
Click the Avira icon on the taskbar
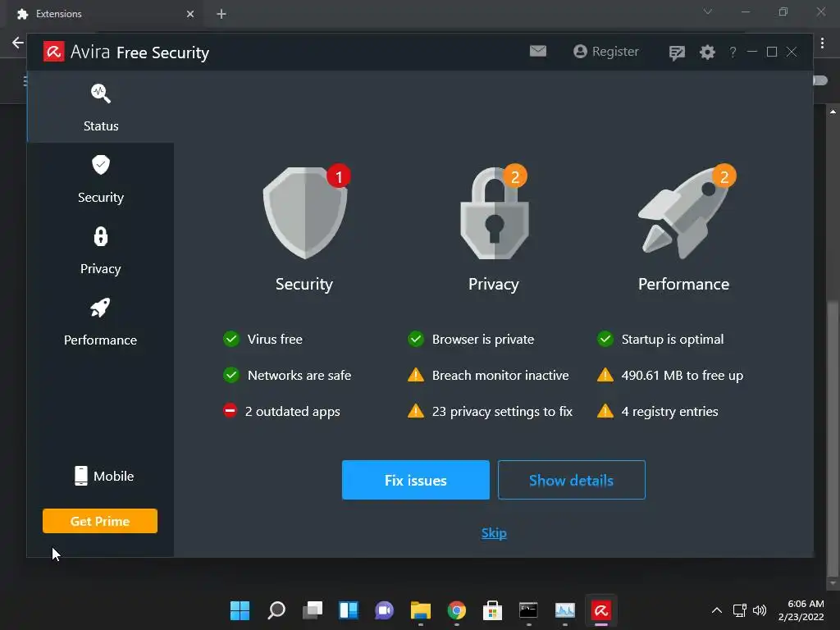point(601,610)
